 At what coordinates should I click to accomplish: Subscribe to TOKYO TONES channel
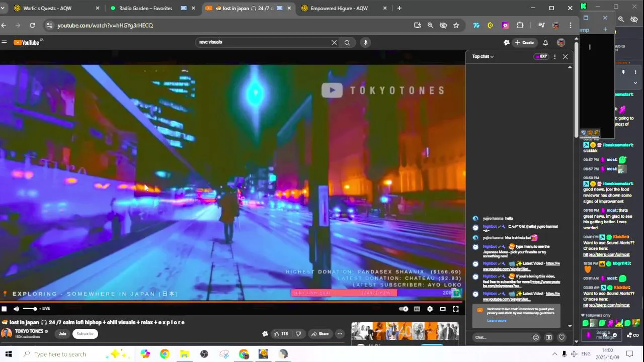85,334
